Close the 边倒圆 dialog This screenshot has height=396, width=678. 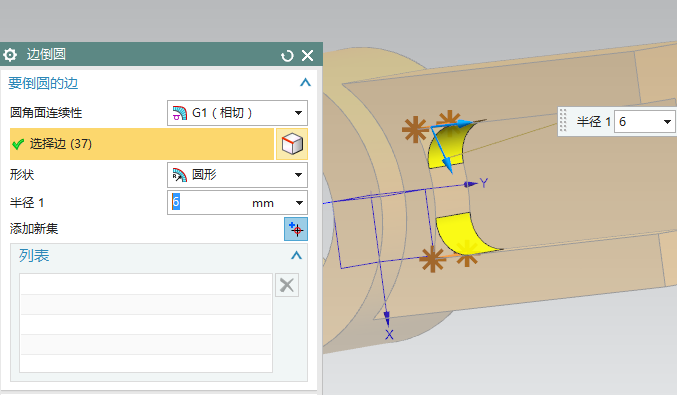[307, 55]
